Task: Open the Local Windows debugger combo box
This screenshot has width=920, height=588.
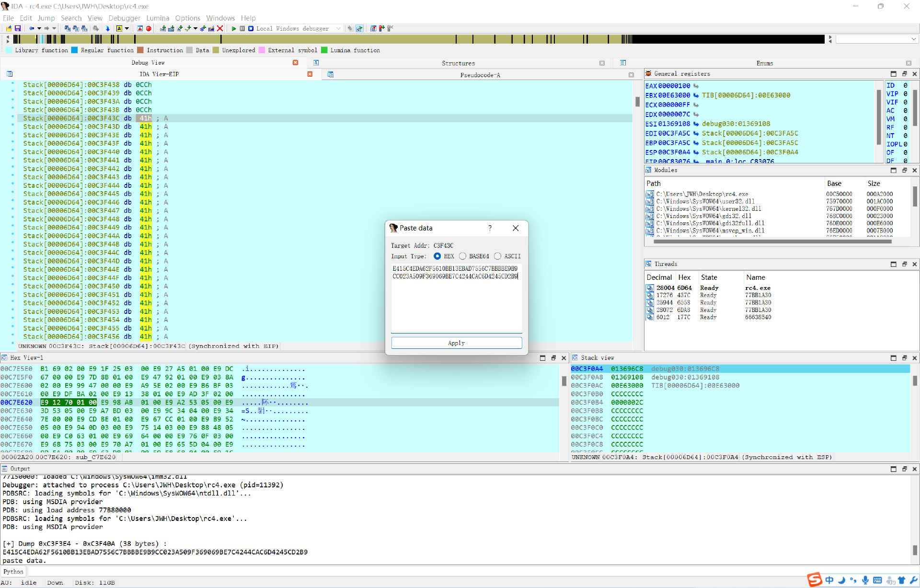Action: point(299,29)
